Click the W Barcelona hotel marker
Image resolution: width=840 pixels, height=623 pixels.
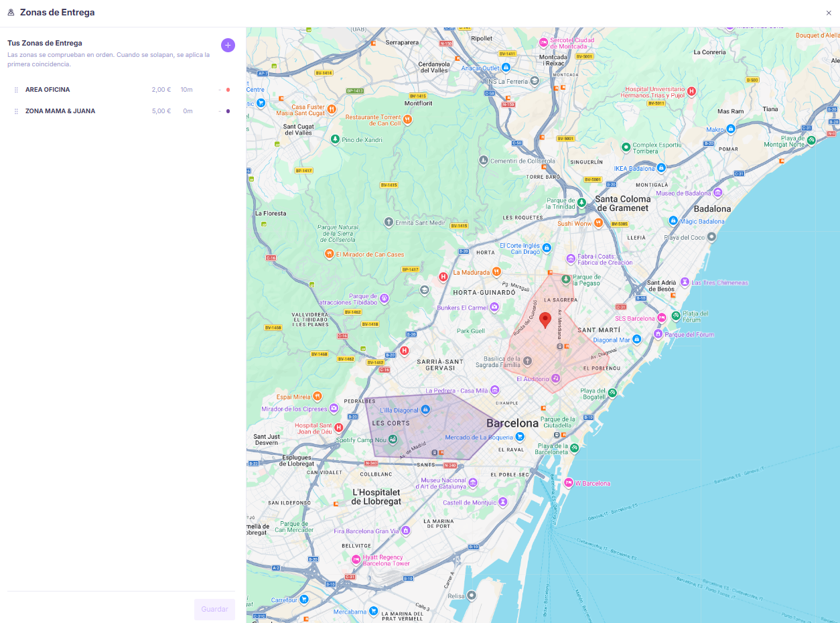569,483
